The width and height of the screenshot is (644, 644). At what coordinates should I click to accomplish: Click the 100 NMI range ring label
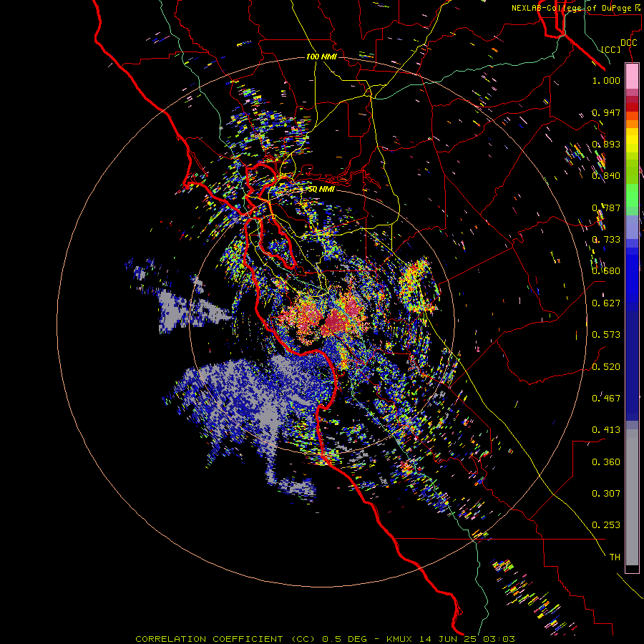(x=321, y=57)
